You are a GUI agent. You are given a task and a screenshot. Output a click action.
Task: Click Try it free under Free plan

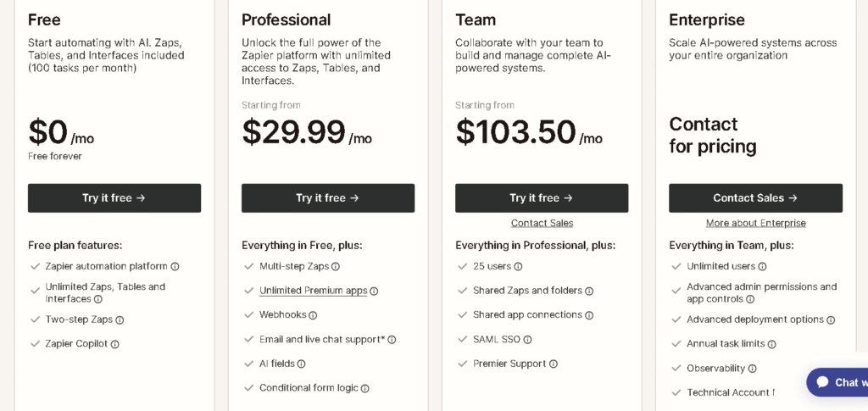pos(114,198)
